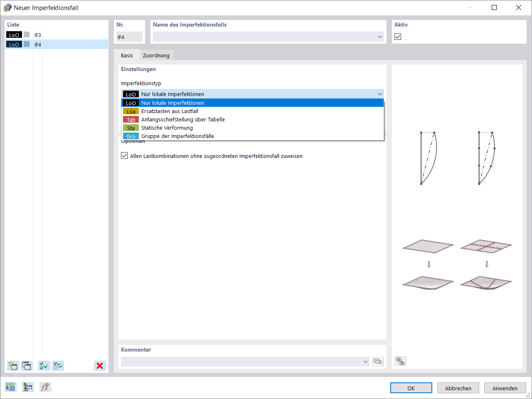
Task: Choose Nur lokale Imperfektionen in the list
Action: (x=252, y=103)
